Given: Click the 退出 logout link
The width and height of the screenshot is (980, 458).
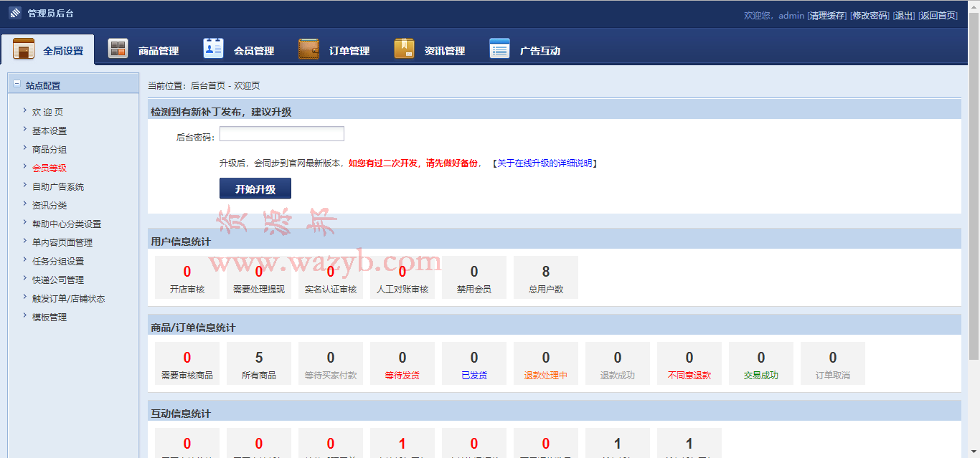Looking at the screenshot, I should (904, 15).
